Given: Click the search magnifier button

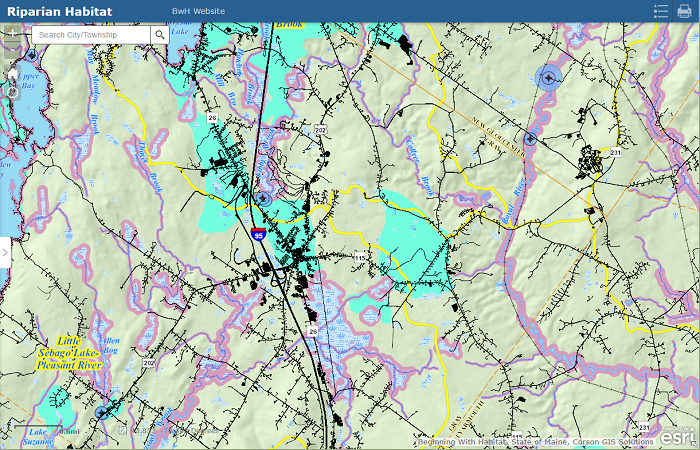Looking at the screenshot, I should tap(160, 35).
